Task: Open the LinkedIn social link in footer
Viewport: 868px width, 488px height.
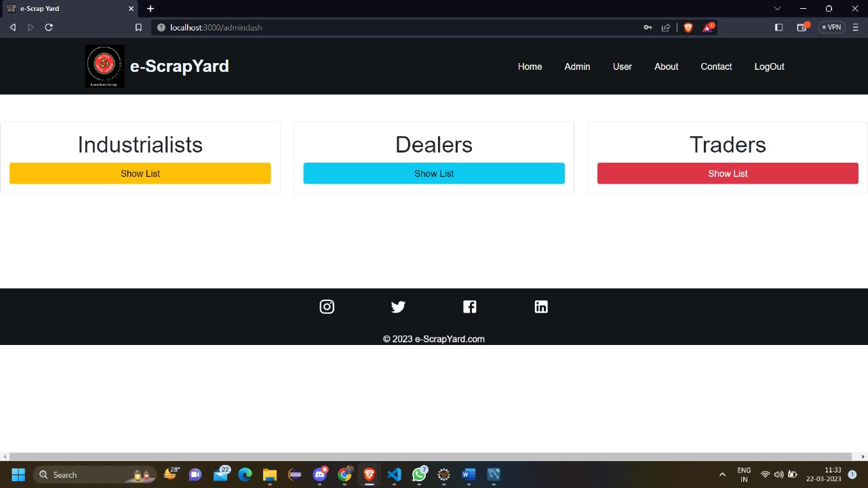Action: 541,306
